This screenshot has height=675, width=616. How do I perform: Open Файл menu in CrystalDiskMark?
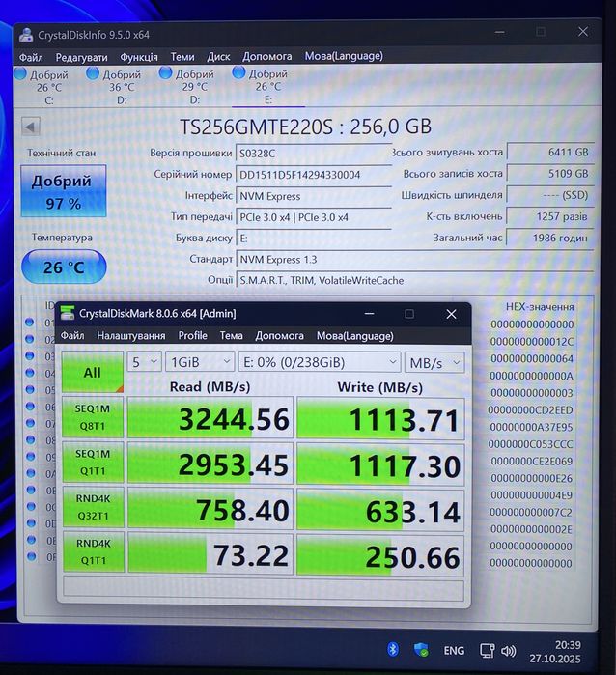pyautogui.click(x=72, y=335)
